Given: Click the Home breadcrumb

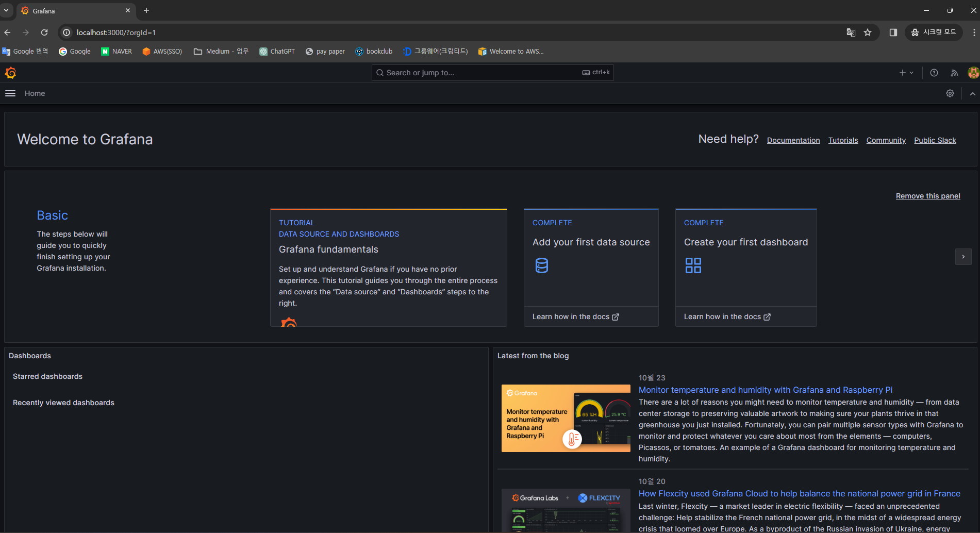Looking at the screenshot, I should [x=35, y=93].
